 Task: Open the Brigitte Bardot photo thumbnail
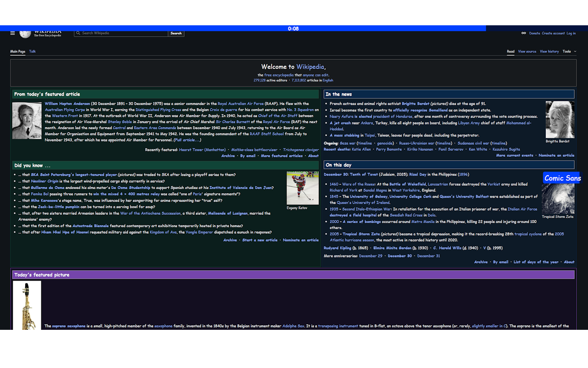point(560,120)
